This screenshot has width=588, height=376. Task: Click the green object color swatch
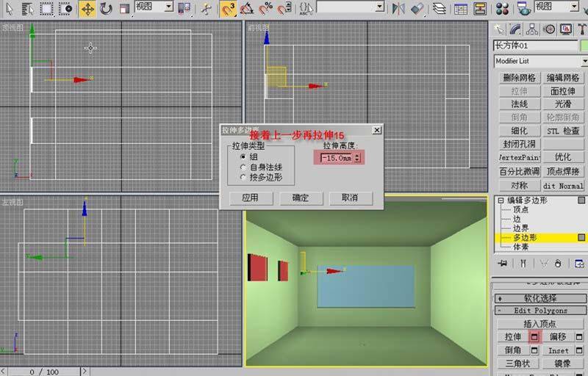(x=584, y=46)
